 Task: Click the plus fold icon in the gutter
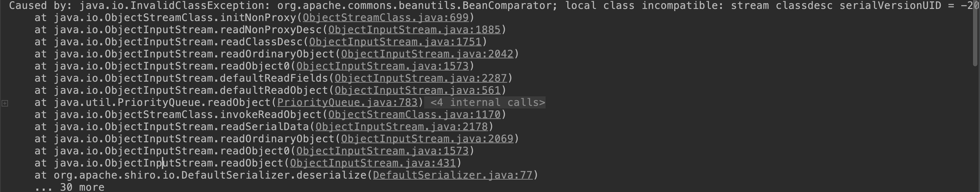(x=5, y=103)
